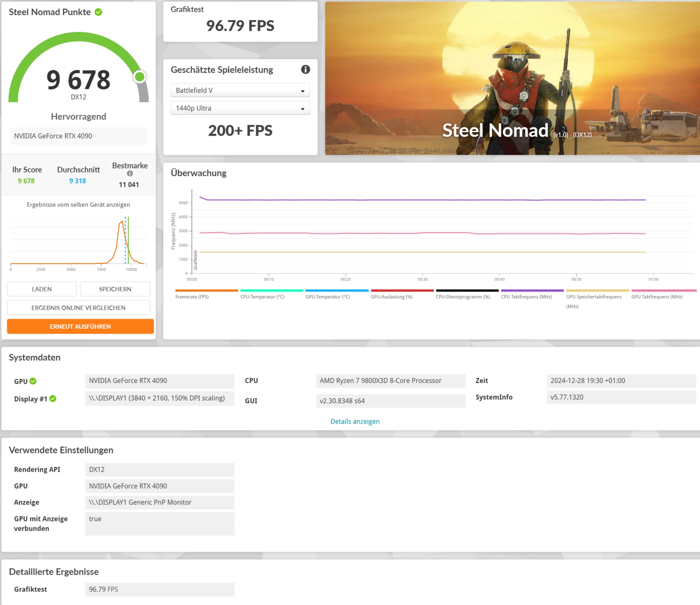Click green validation checkmark next to Steel Nomad Punkte
Screen dimensions: 700x605
point(98,12)
